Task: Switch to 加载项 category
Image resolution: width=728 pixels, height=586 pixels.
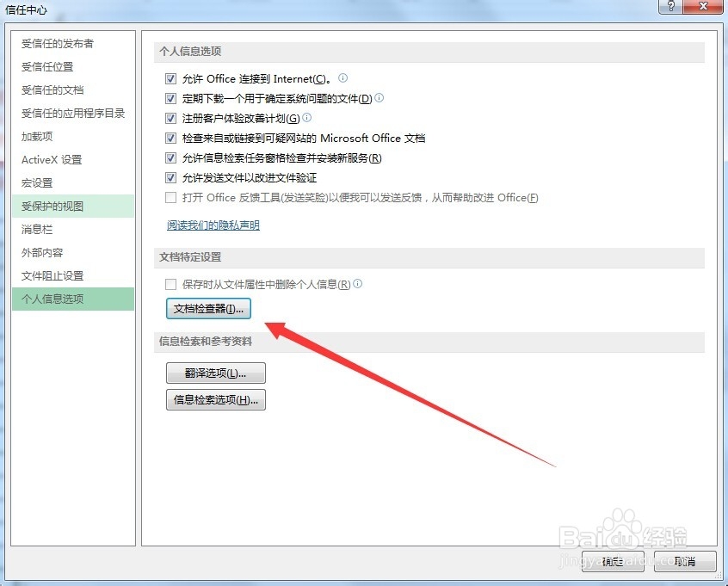Action: (x=73, y=137)
